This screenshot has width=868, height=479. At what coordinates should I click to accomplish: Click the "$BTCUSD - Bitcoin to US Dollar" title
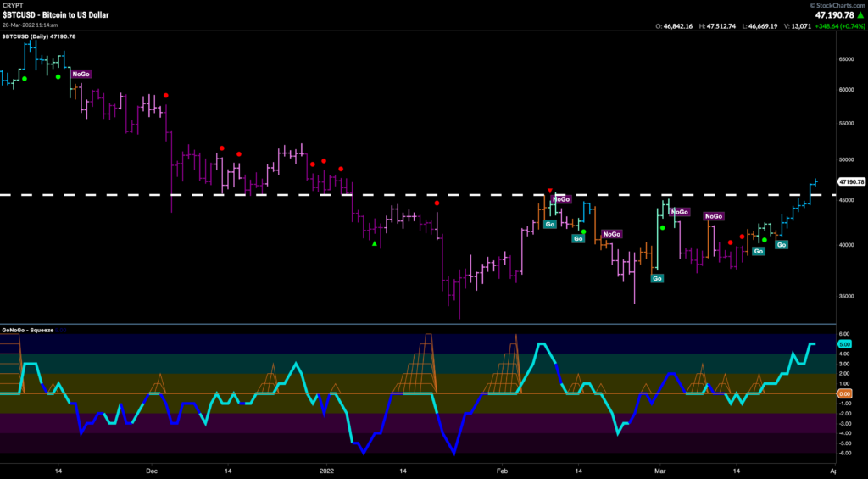pos(56,15)
